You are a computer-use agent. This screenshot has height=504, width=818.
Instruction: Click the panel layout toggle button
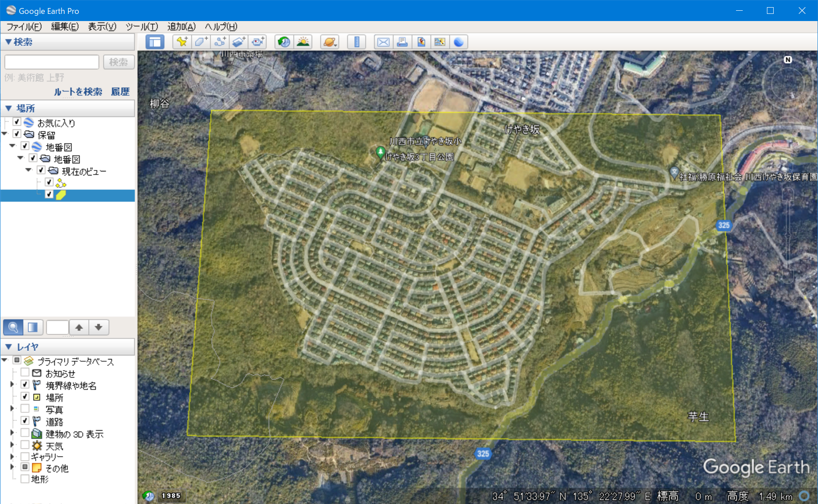[33, 327]
